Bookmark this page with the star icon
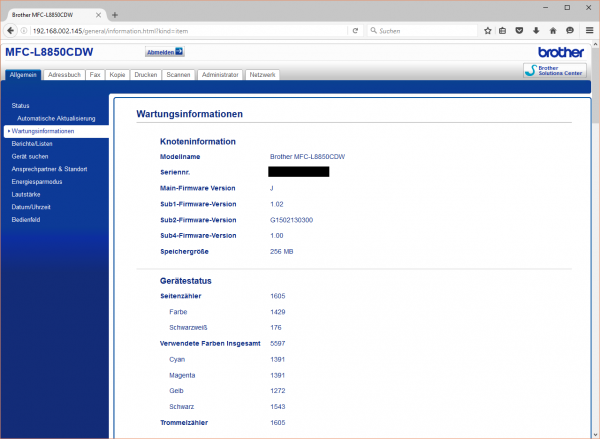Viewport: 600px width, 439px height. click(x=488, y=31)
